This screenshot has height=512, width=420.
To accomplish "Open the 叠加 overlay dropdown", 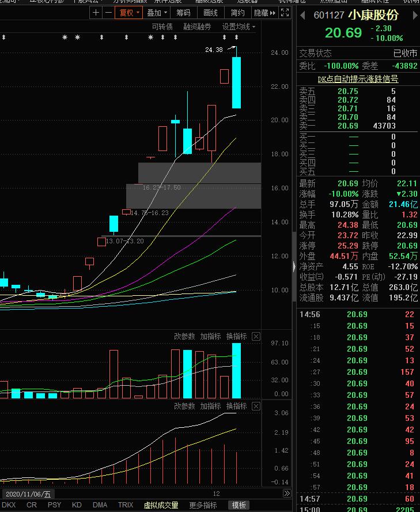I will pos(157,13).
